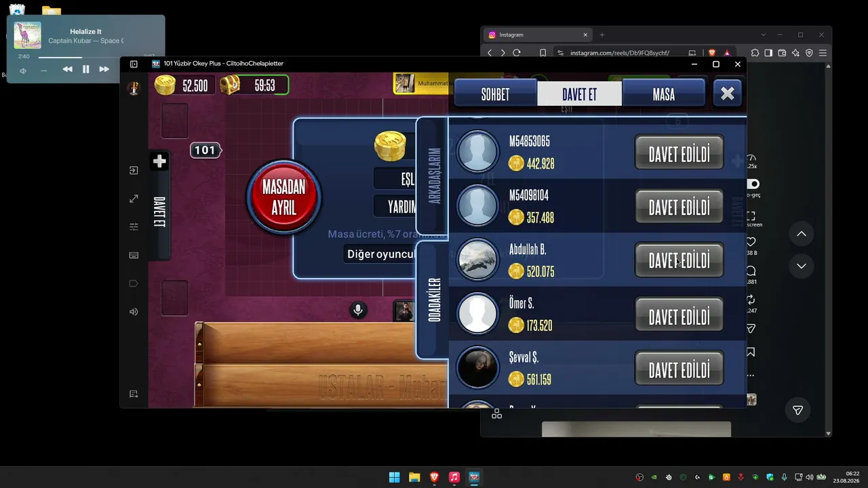Click the 52.500 gold coin balance
Screen dimensions: 868x488
(x=184, y=85)
